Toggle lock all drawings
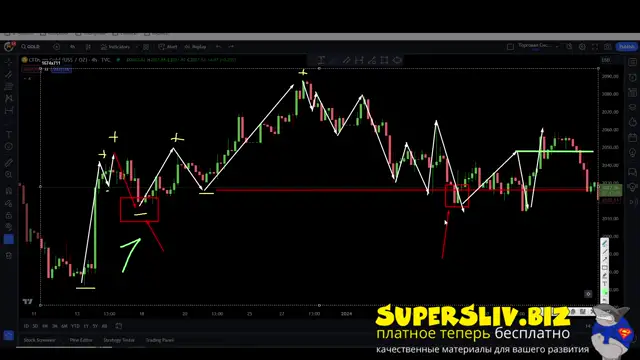 point(9,215)
